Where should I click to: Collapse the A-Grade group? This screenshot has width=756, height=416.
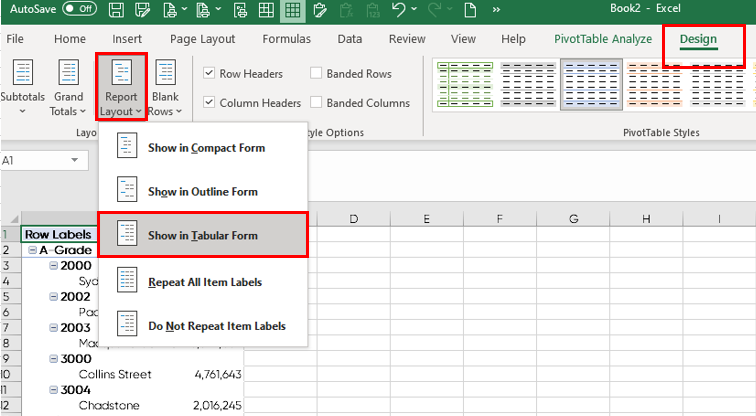click(33, 250)
